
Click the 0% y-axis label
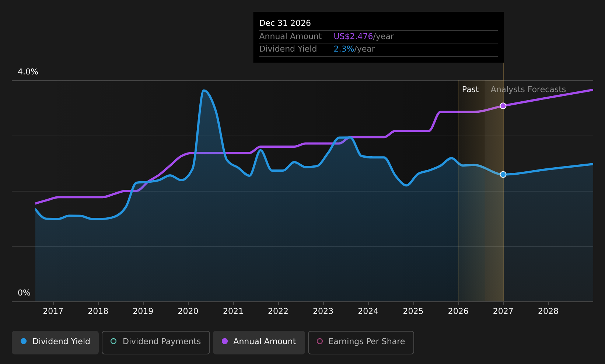tap(24, 293)
